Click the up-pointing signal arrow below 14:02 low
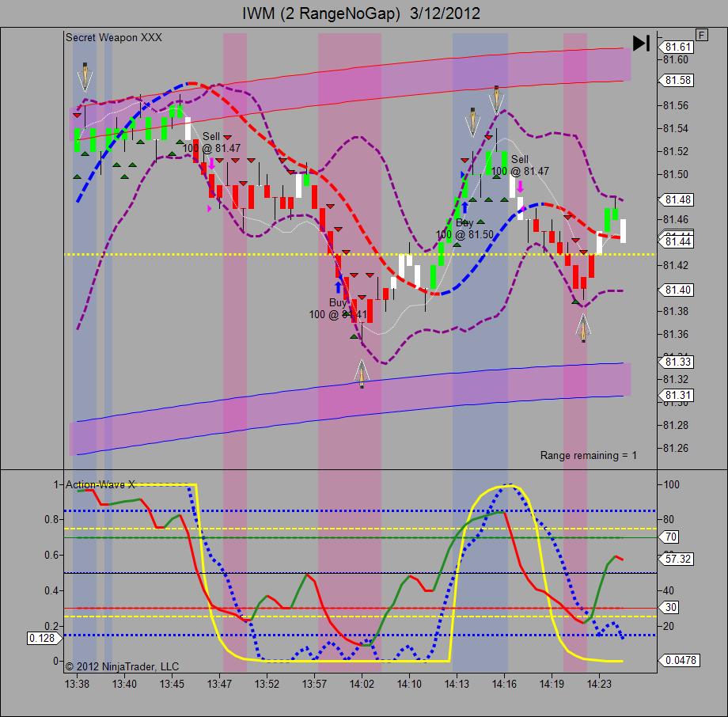 click(x=362, y=374)
